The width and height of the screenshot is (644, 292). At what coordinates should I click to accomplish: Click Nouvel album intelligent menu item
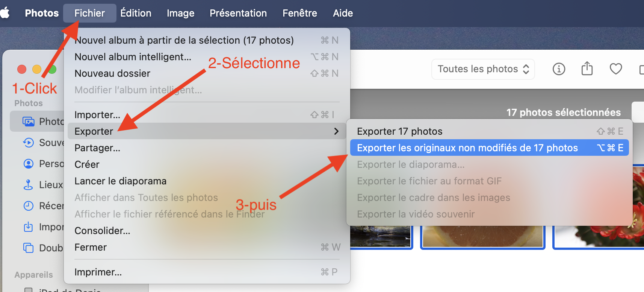(x=133, y=57)
